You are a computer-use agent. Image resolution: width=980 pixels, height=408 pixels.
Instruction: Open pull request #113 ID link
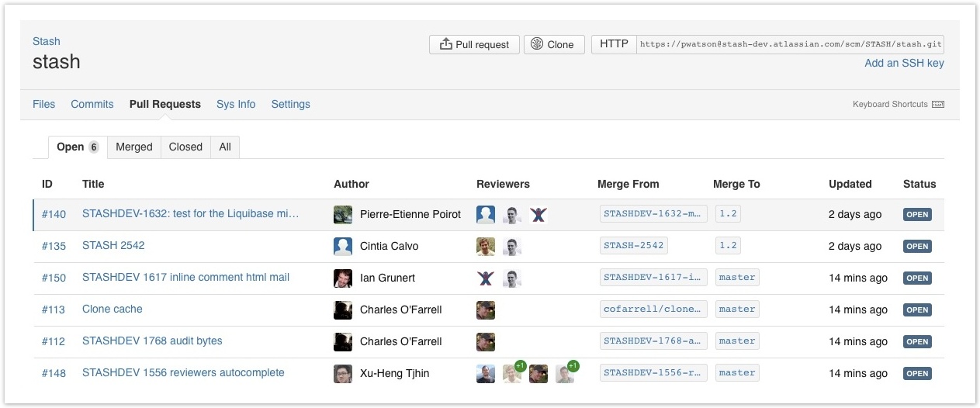coord(54,309)
